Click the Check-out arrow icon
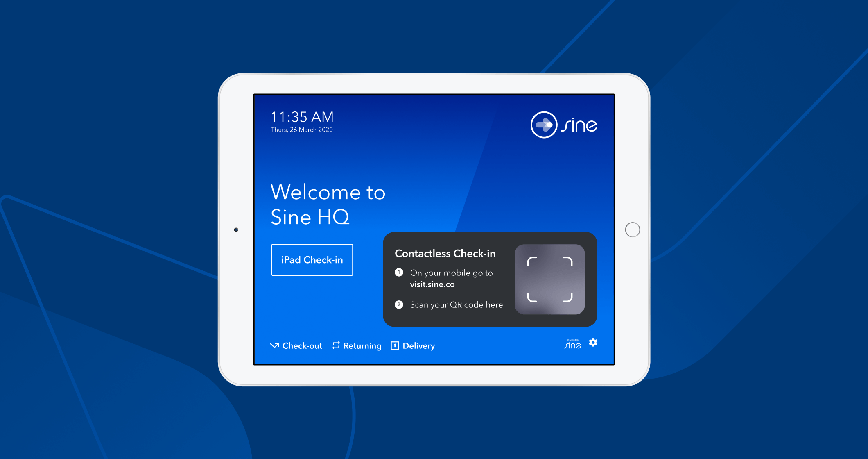This screenshot has height=459, width=868. tap(274, 346)
